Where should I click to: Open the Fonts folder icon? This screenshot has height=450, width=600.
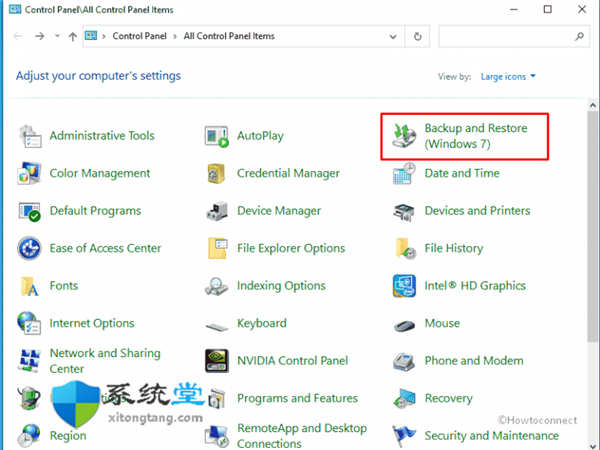point(29,286)
